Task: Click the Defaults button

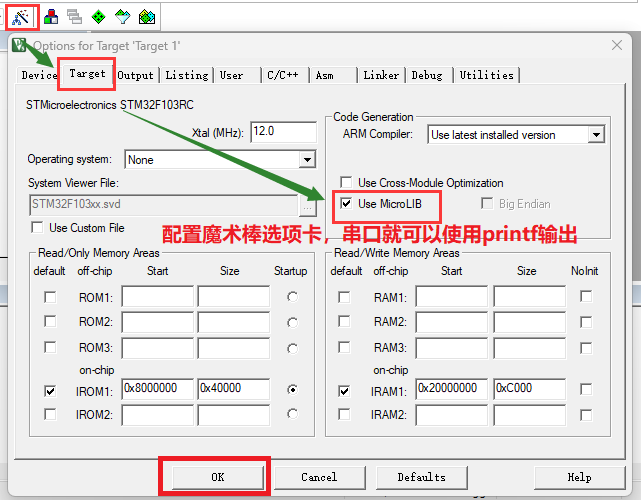Action: coord(421,477)
